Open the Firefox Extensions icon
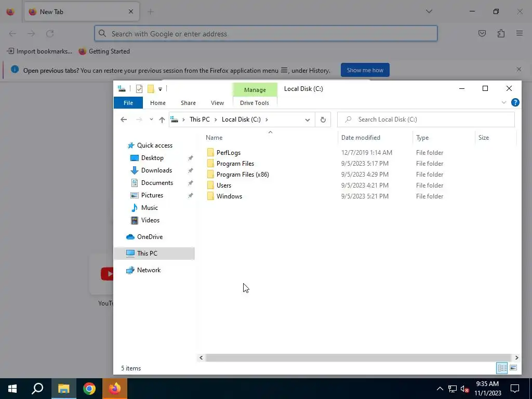The height and width of the screenshot is (399, 532). point(501,33)
